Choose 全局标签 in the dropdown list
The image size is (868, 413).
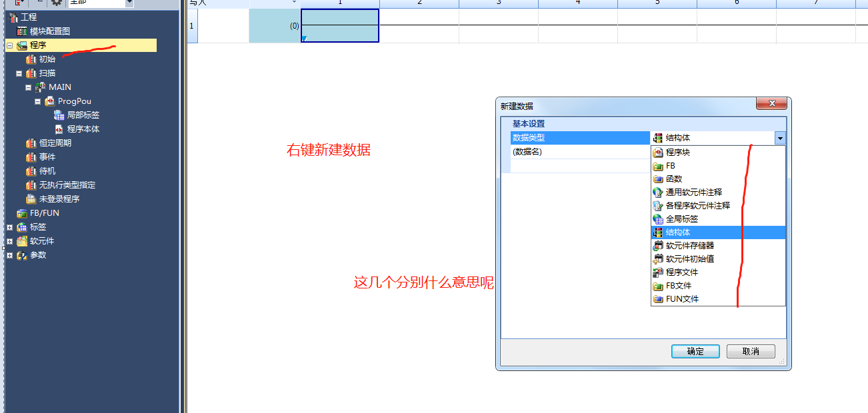pyautogui.click(x=681, y=219)
